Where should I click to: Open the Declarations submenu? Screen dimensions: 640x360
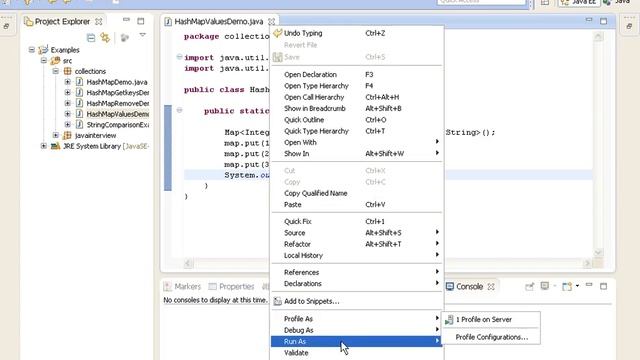coord(357,284)
